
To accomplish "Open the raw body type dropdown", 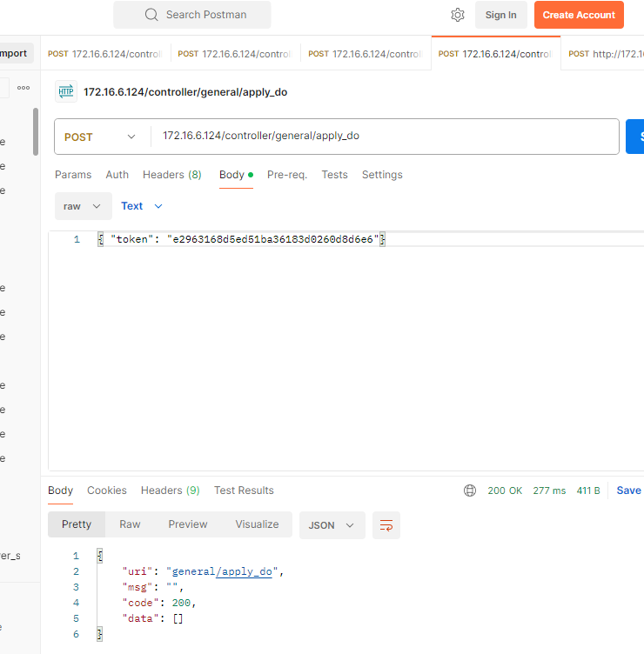I will point(83,206).
